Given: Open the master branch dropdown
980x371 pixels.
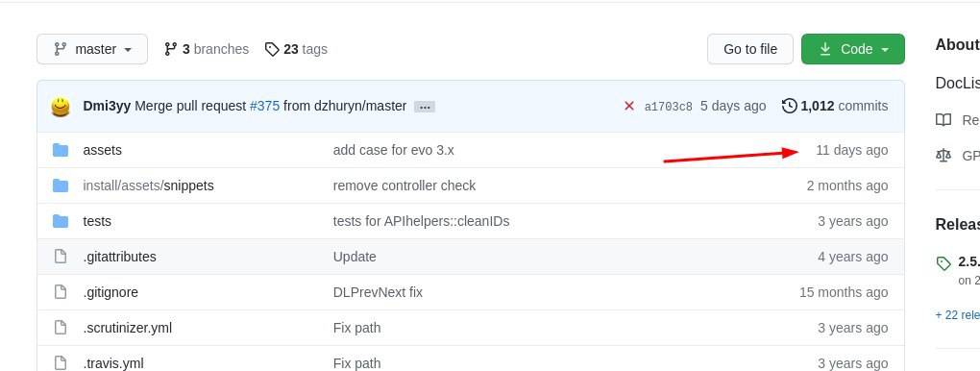Looking at the screenshot, I should (92, 49).
